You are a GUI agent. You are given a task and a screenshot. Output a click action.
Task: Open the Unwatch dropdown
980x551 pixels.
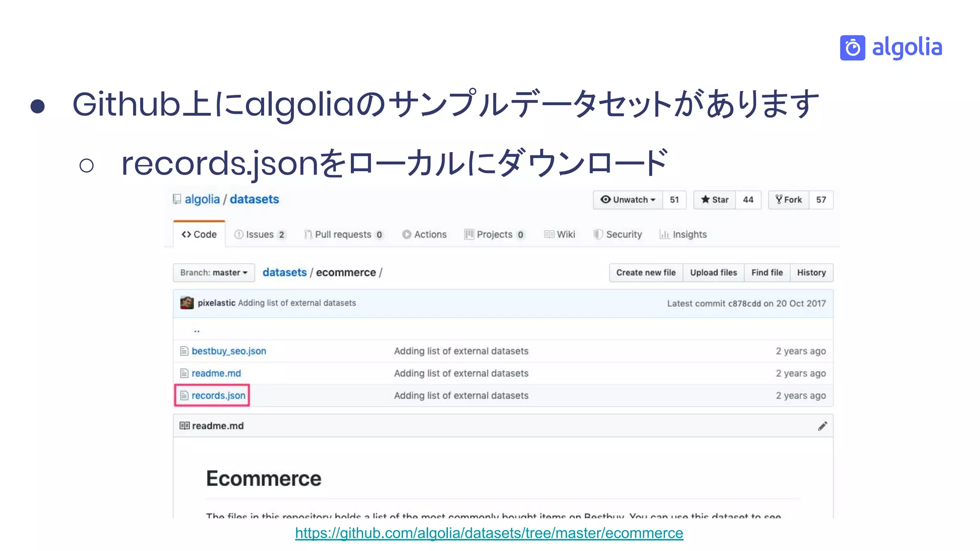tap(628, 200)
